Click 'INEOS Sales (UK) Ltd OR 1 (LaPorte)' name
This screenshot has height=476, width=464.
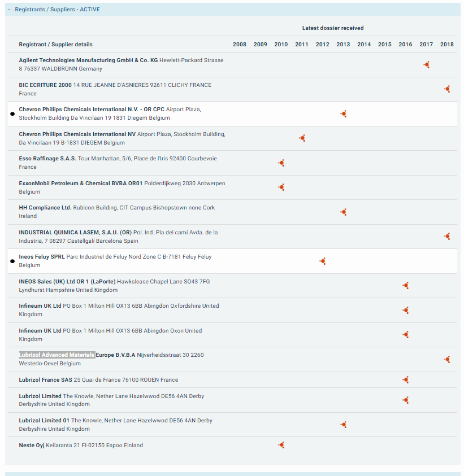(x=67, y=282)
